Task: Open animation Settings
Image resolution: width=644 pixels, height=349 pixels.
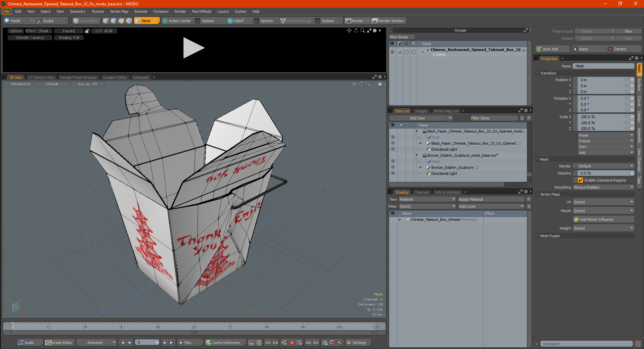Action: 358,343
